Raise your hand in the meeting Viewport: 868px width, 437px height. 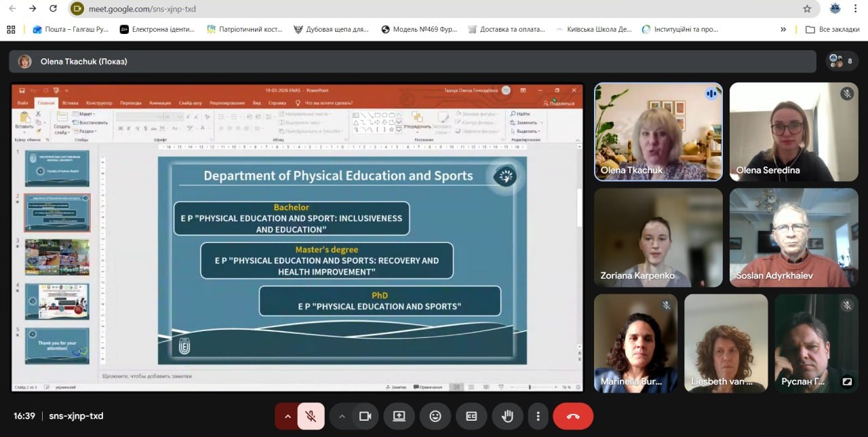click(507, 416)
